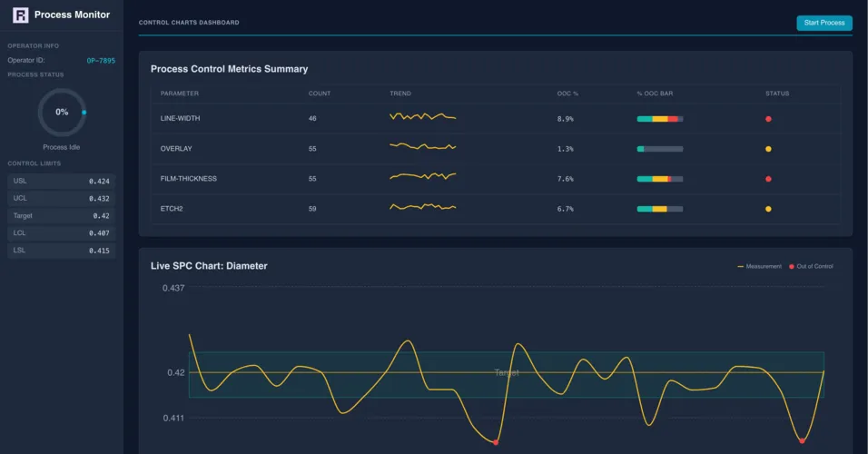Click the ETCH2 count 59
Viewport: 868px width, 454px height.
click(x=312, y=209)
